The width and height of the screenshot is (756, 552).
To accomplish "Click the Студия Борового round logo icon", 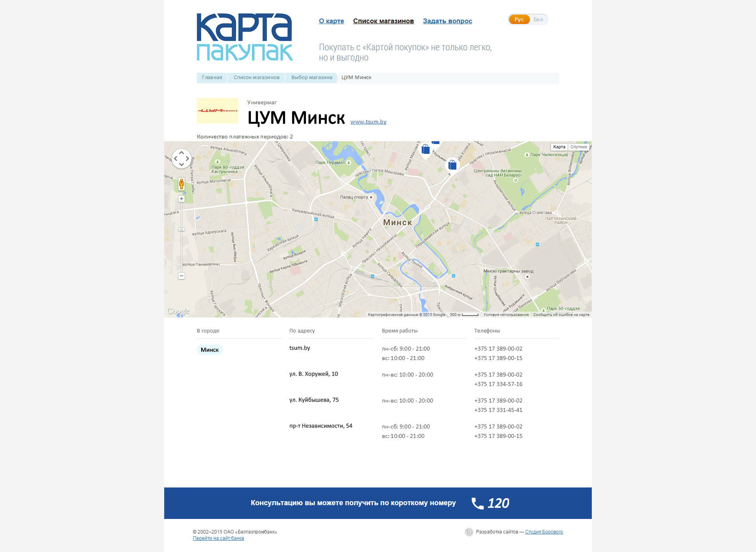I will click(x=469, y=532).
